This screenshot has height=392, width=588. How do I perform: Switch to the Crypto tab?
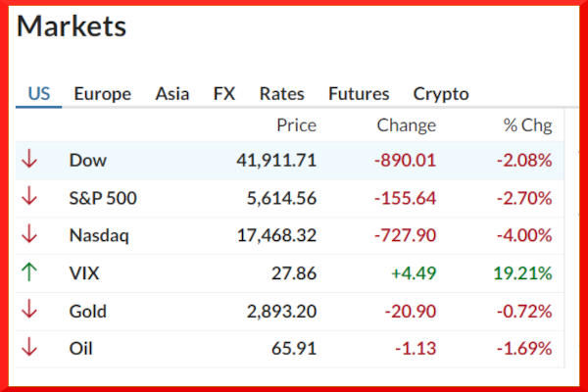pos(441,94)
